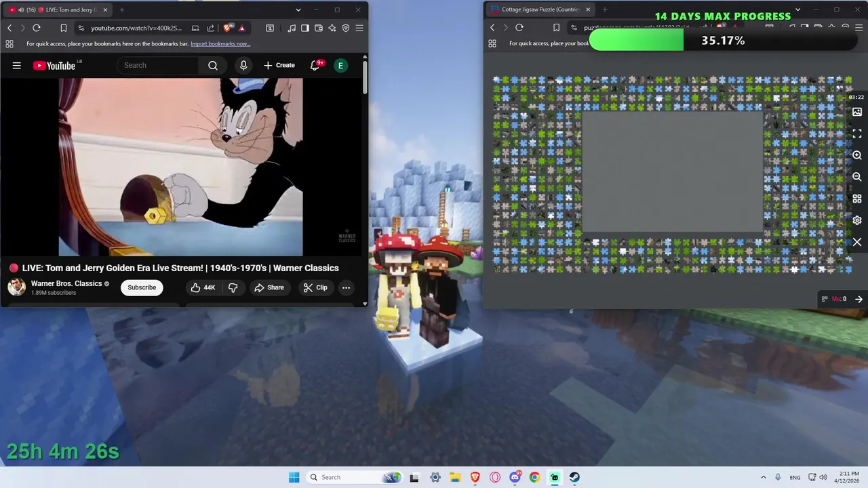Show the puzzle preview image
The image size is (868, 488).
(857, 112)
